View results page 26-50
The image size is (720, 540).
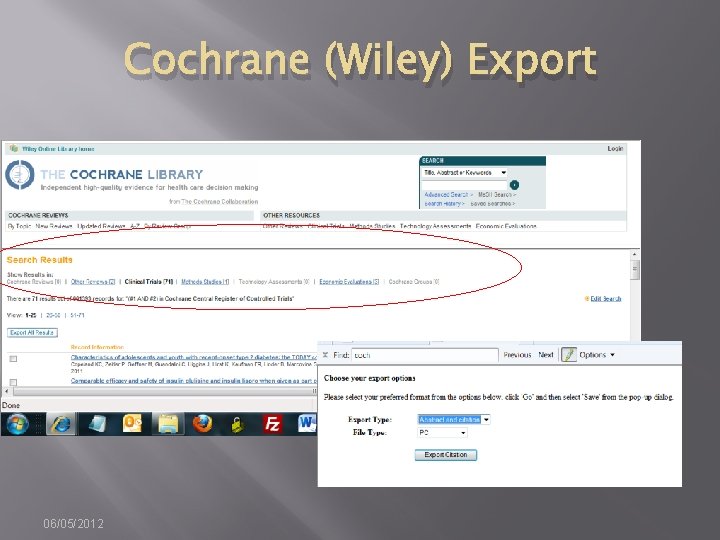coord(53,315)
